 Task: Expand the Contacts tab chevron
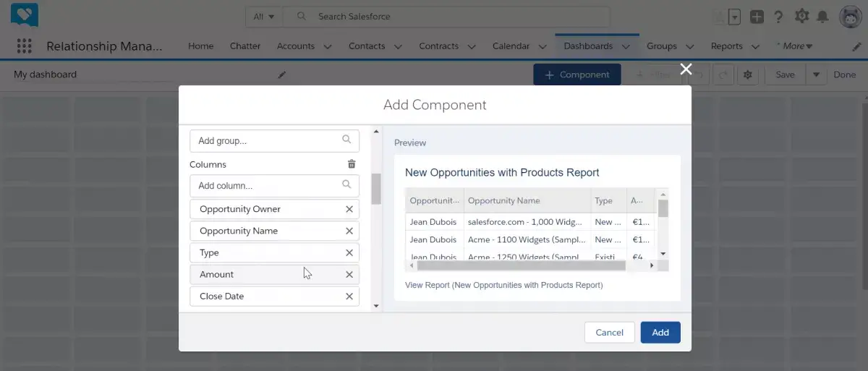[x=398, y=46]
